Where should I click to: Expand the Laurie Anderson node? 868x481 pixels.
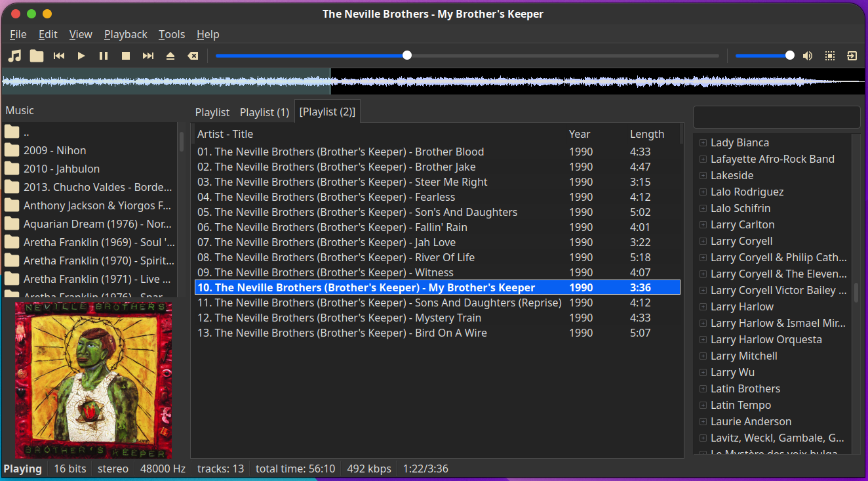(703, 421)
